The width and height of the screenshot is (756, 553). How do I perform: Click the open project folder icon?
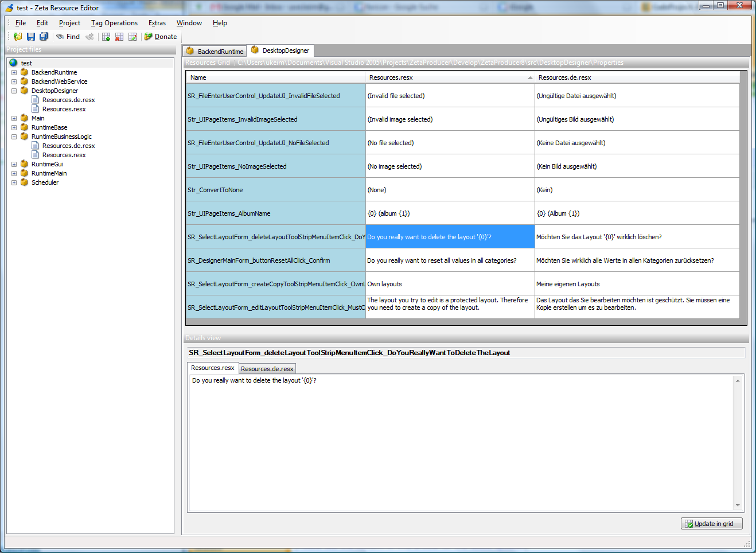point(18,37)
